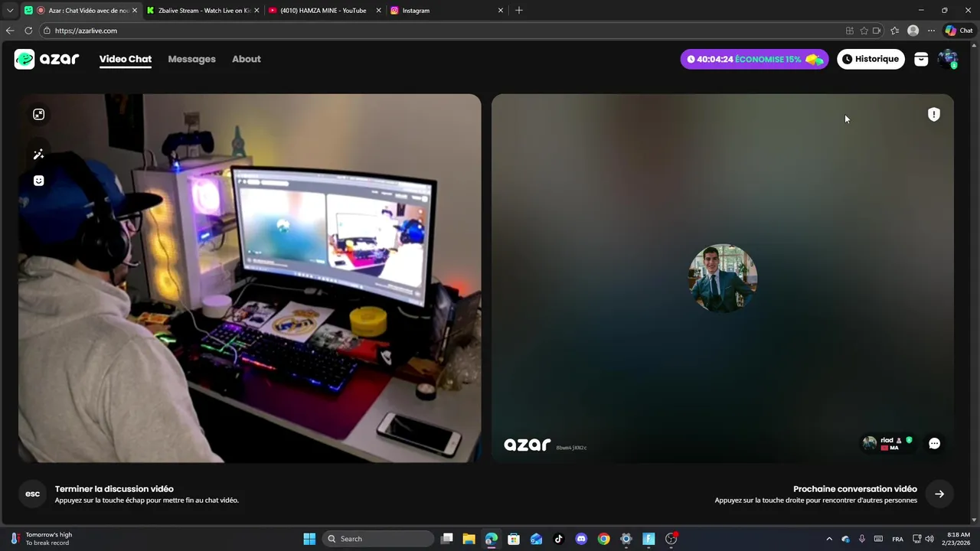Image resolution: width=980 pixels, height=551 pixels.
Task: Open Windows Start menu
Action: tap(309, 539)
